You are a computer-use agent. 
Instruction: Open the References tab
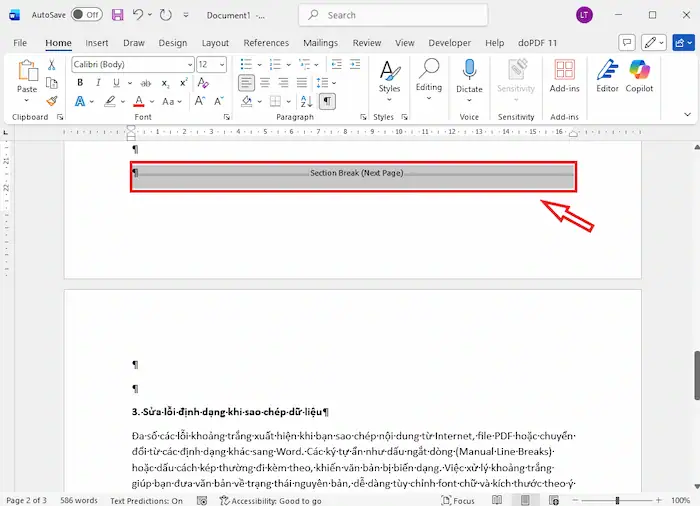pos(266,43)
